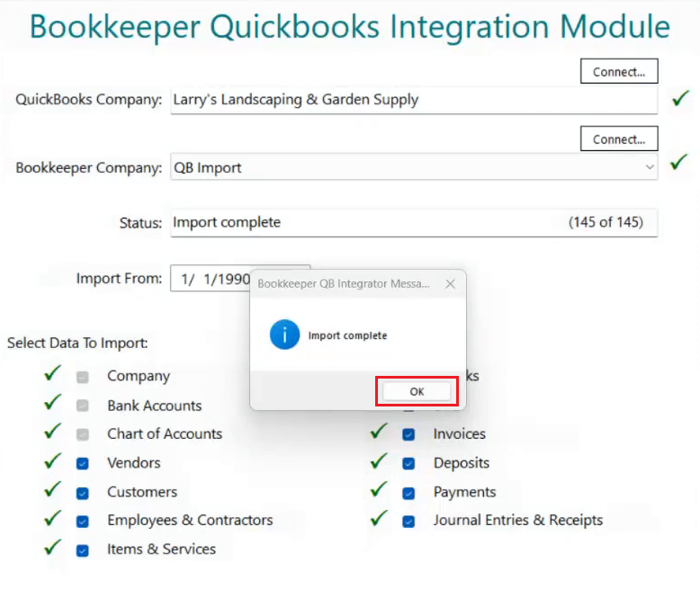Image resolution: width=700 pixels, height=598 pixels.
Task: Click the green checkmark next to Invoices
Action: pyautogui.click(x=379, y=431)
